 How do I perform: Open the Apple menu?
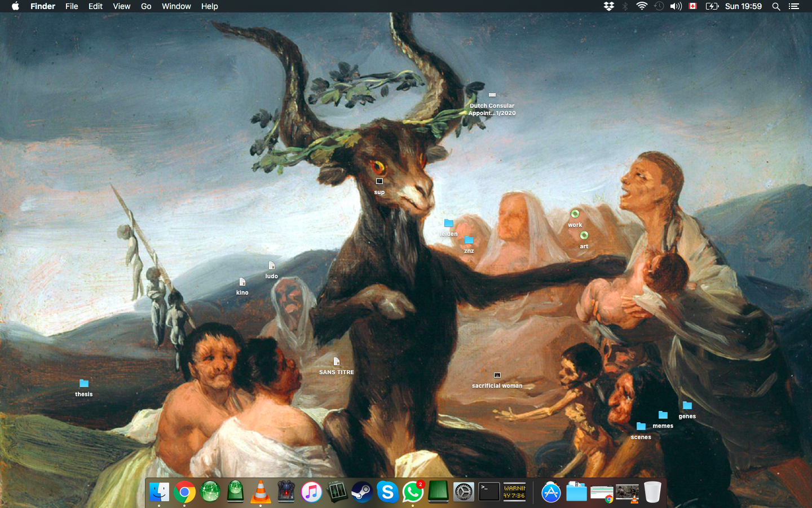(15, 6)
